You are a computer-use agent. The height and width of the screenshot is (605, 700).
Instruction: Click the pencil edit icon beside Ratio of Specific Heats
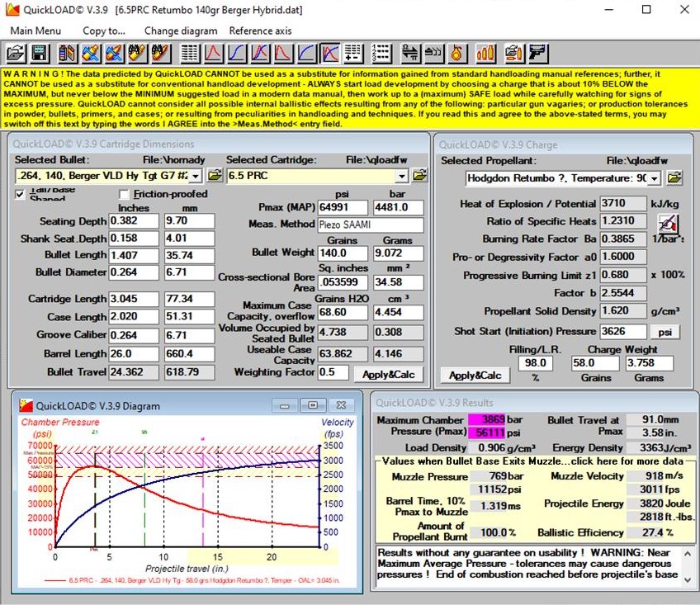[x=668, y=223]
